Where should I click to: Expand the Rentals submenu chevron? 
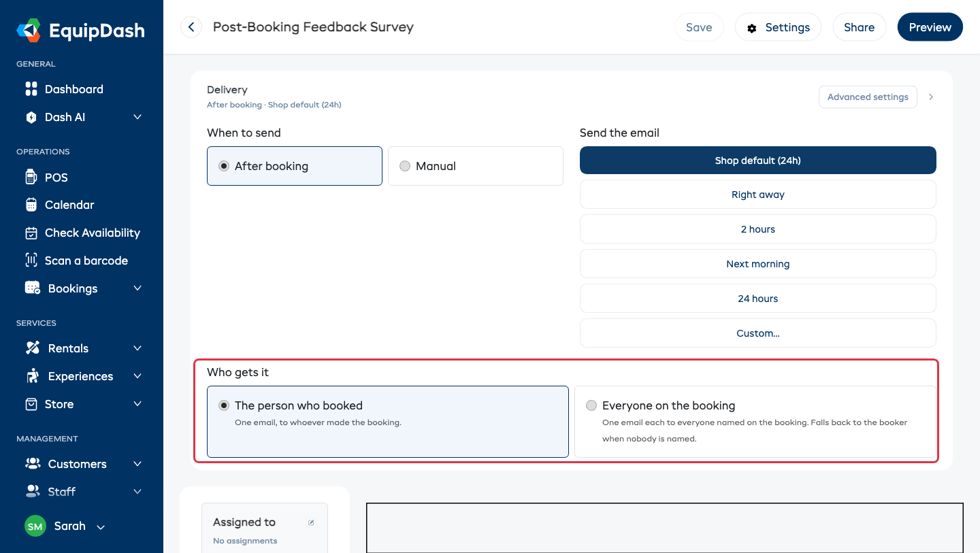137,348
